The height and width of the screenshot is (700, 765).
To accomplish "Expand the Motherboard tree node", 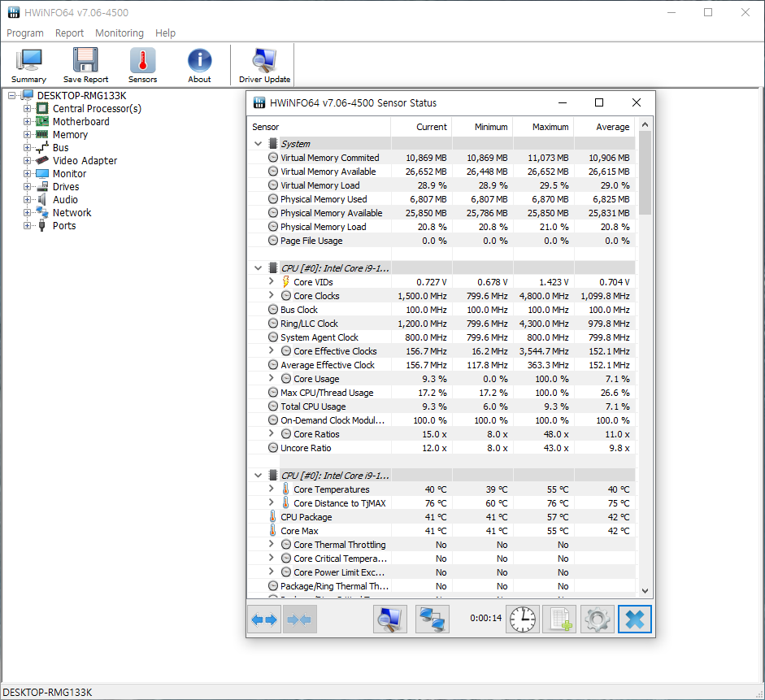I will click(28, 121).
